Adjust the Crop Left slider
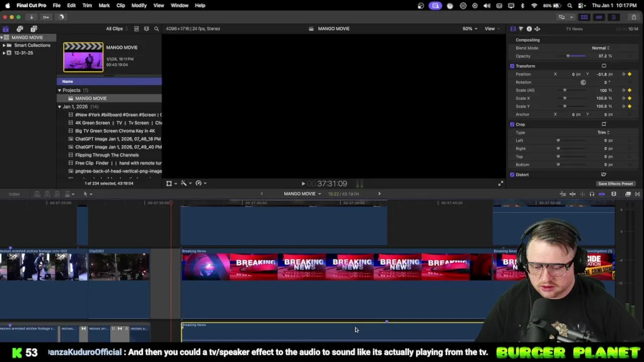 tap(558, 140)
